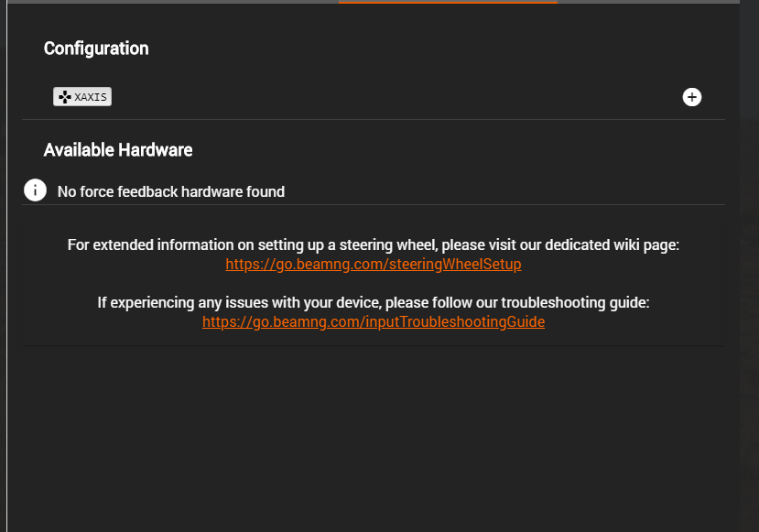
Task: Click the divider line below XAXIS row
Action: point(374,120)
